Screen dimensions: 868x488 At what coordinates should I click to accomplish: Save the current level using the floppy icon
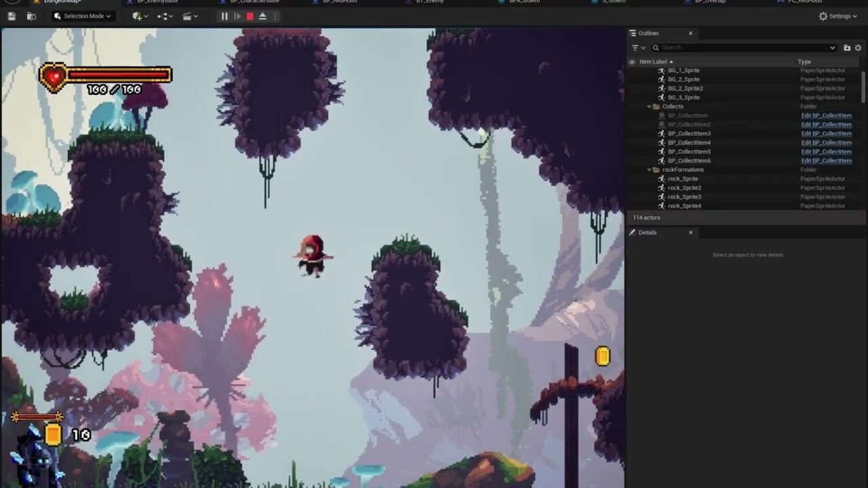12,16
